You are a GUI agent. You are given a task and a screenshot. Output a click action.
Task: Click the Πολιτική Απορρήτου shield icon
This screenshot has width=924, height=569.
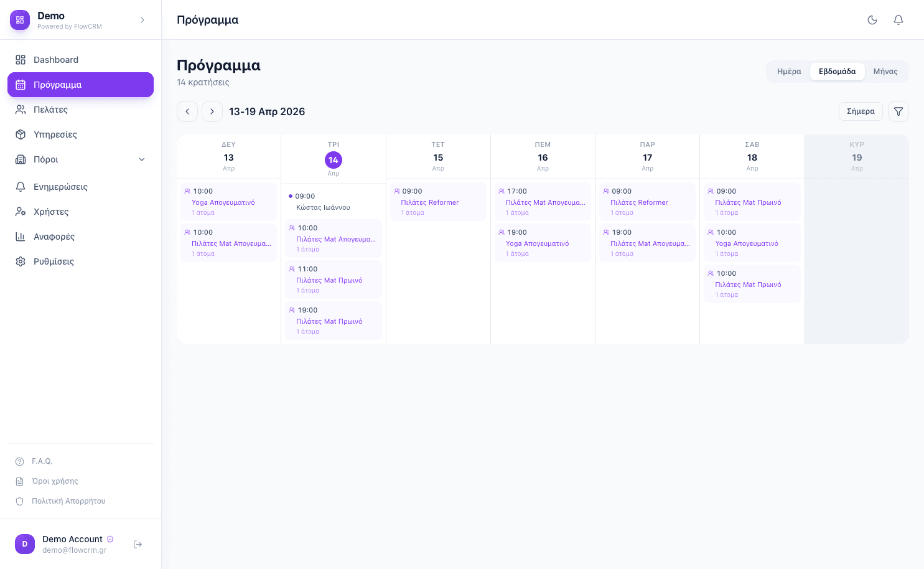19,501
